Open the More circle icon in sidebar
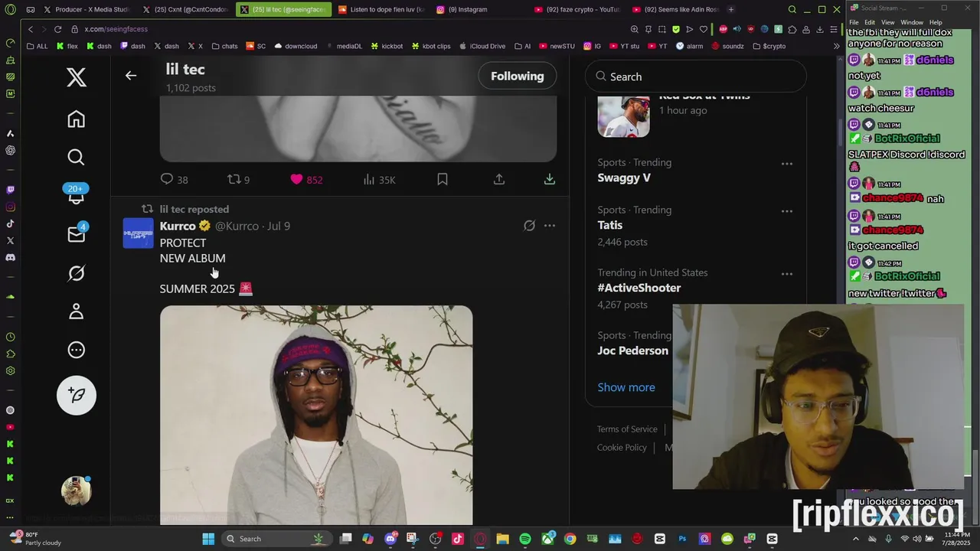Viewport: 980px width, 551px height. (76, 350)
